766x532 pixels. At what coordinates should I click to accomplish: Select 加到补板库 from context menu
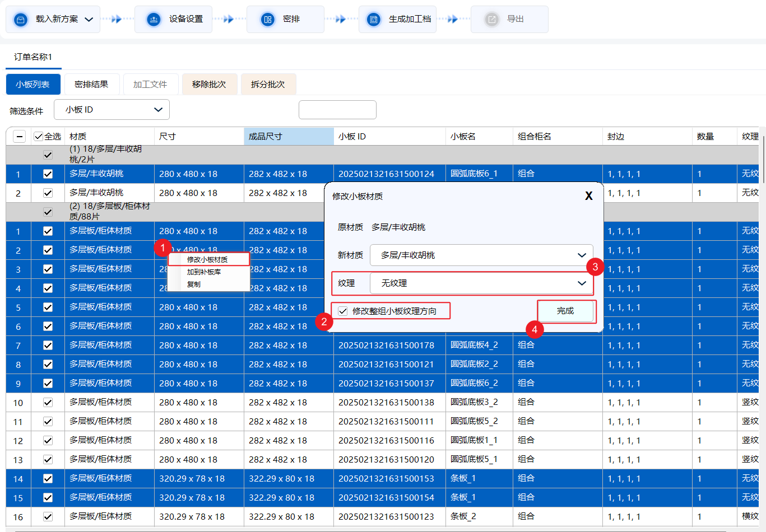204,272
